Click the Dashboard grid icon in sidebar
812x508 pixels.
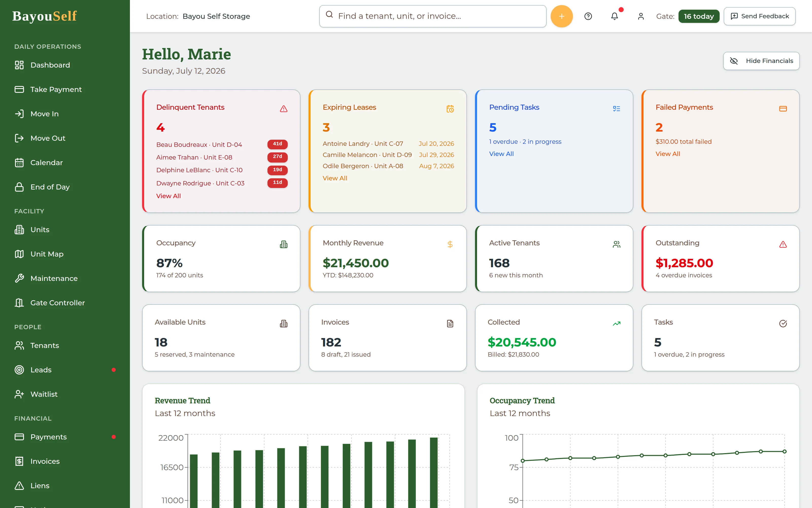coord(19,65)
